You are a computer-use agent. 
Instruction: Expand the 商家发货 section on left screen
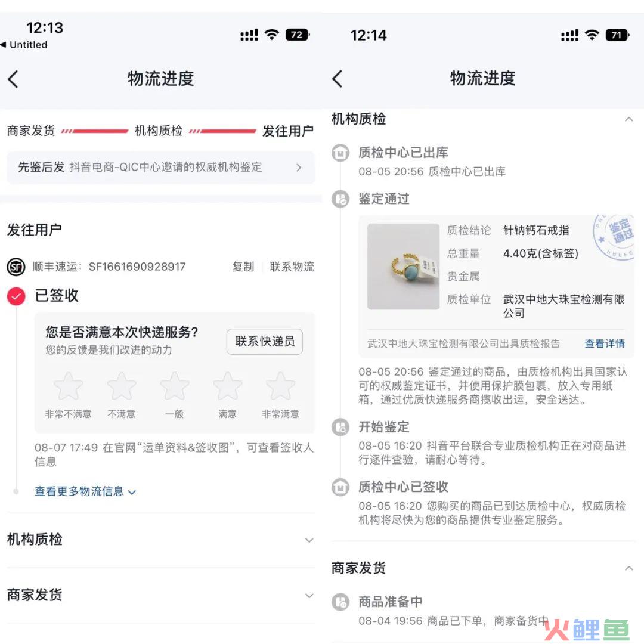(x=161, y=595)
